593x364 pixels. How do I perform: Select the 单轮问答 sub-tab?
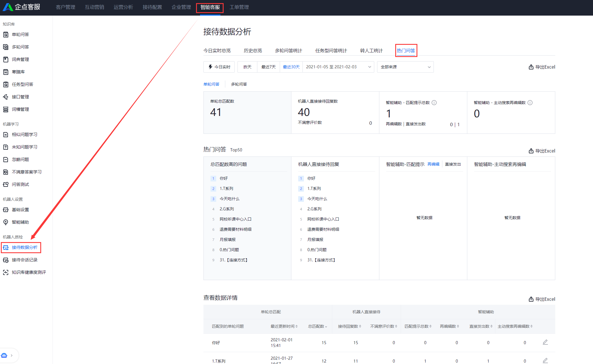point(211,84)
